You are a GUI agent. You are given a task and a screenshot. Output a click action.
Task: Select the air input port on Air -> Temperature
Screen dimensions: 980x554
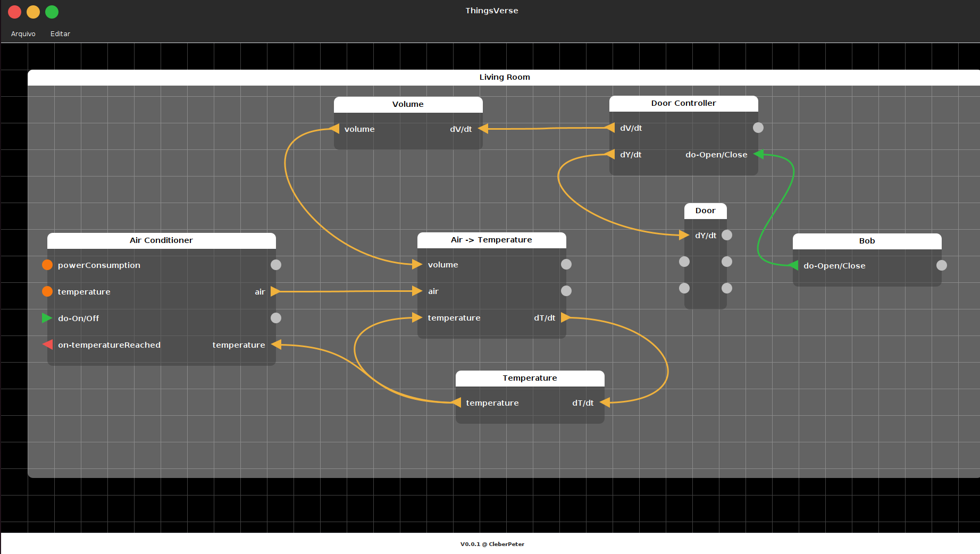pos(418,291)
